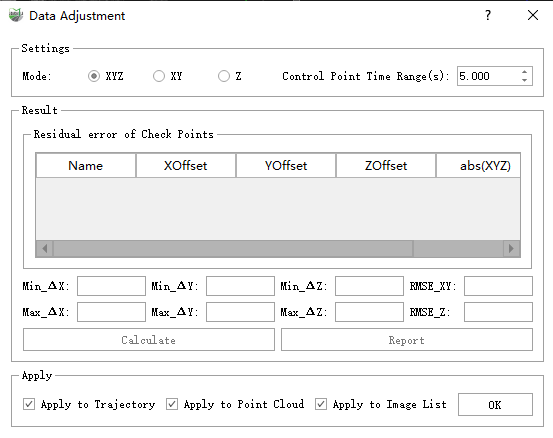
Task: Close the Data Adjustment dialog
Action: point(533,15)
